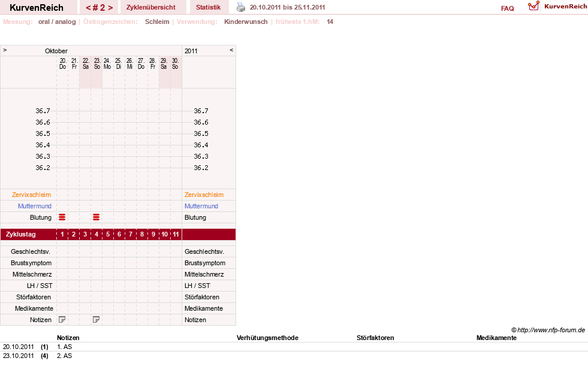Viewport: 588px width, 373px height.
Task: Open the Zyklenübersicht tab
Action: (151, 7)
